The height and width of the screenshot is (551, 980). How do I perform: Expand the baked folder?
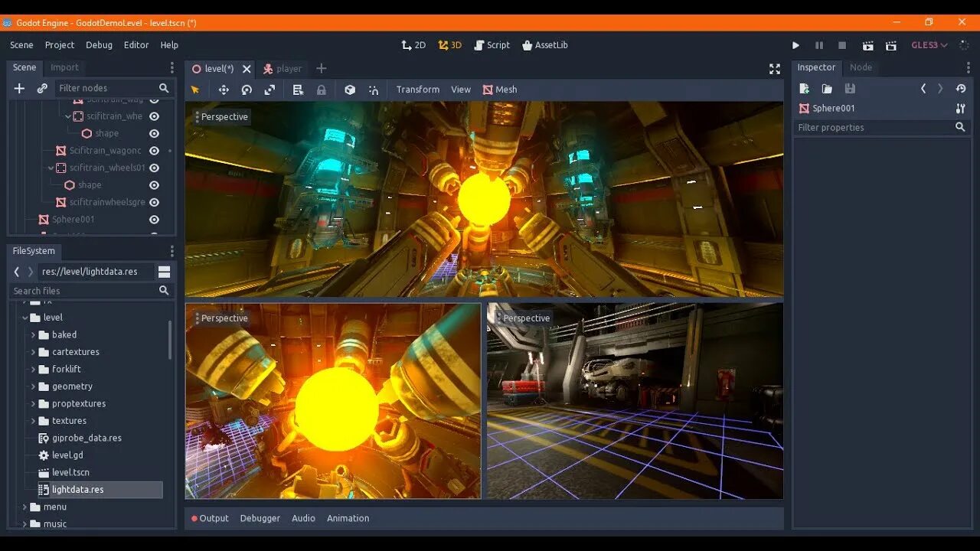click(33, 334)
